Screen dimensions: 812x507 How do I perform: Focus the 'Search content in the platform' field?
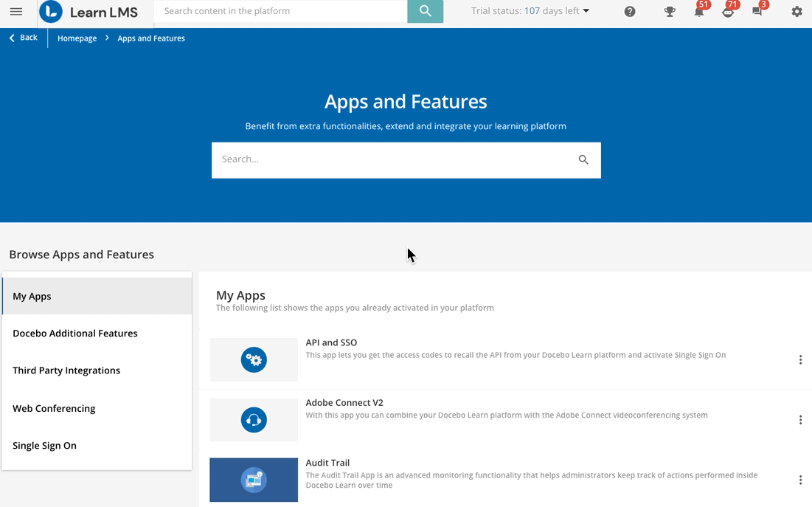click(281, 11)
